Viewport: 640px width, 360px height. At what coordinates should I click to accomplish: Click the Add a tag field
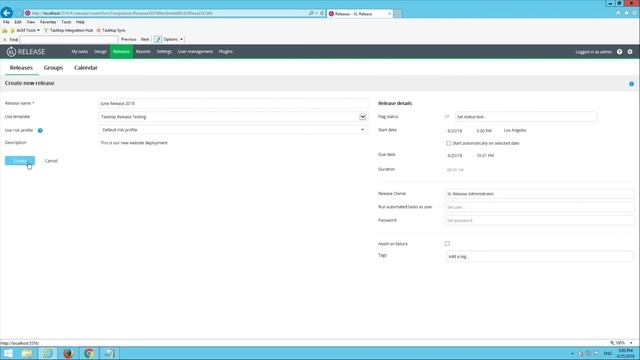point(539,257)
